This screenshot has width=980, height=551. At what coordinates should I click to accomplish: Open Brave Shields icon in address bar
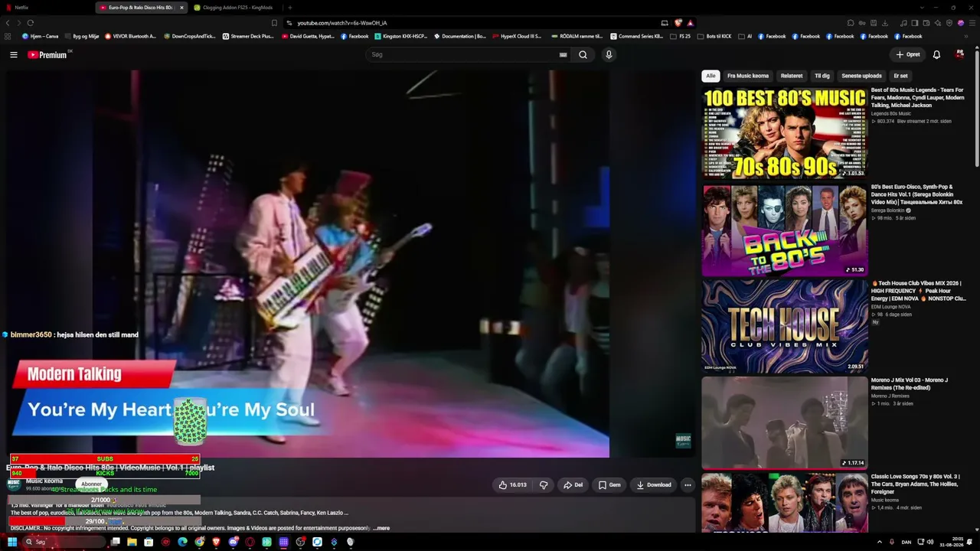(678, 23)
